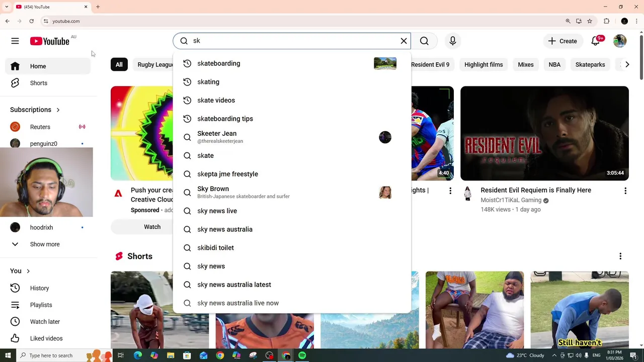Select the Rugby League filter chip

(153, 64)
